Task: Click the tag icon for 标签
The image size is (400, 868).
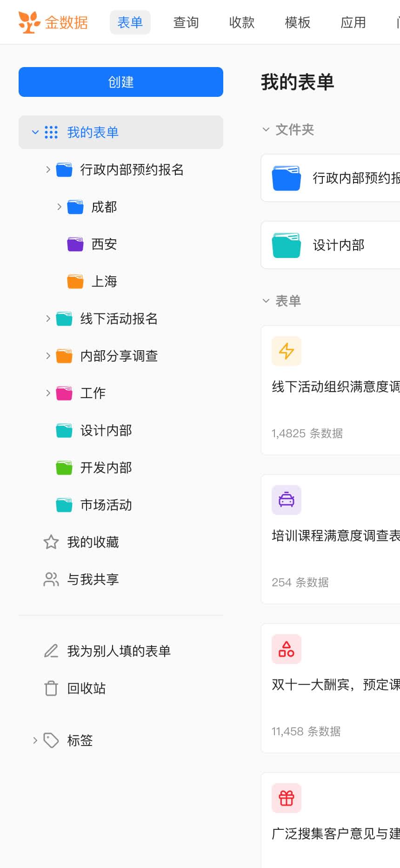Action: 51,740
